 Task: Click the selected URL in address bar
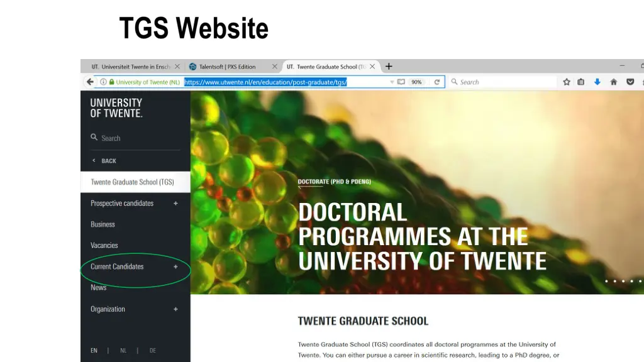[x=265, y=82]
